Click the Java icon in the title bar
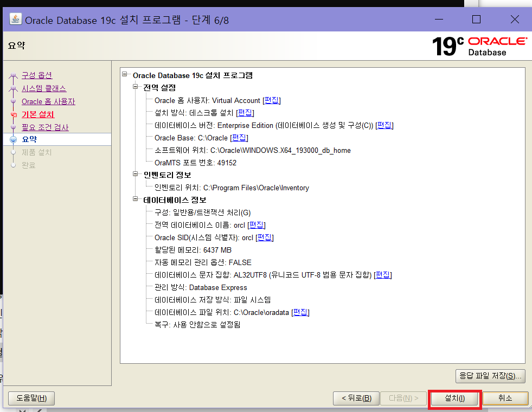Viewport: 532px width, 412px height. pos(15,20)
